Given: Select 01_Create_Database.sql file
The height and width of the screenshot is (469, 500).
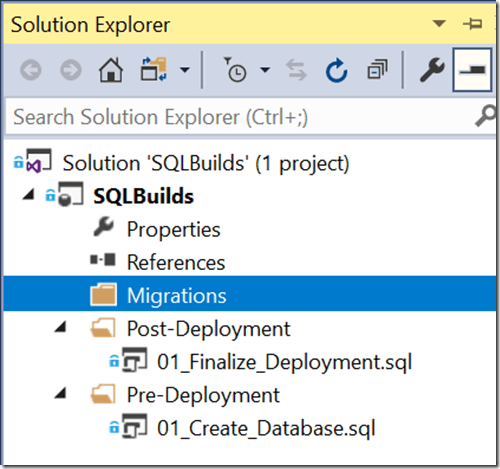Looking at the screenshot, I should [266, 428].
